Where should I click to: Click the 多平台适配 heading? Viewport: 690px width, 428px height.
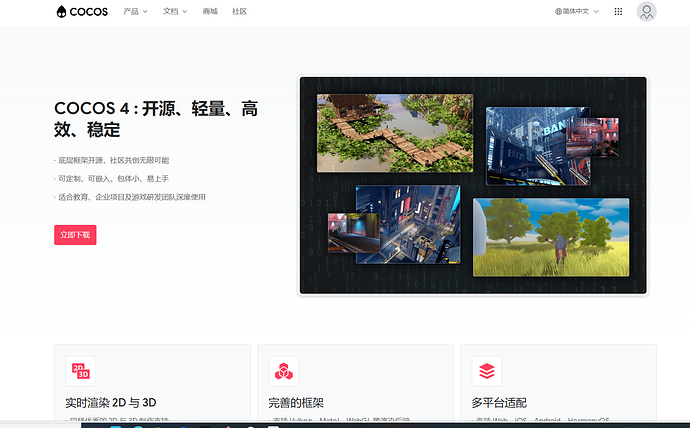(499, 402)
